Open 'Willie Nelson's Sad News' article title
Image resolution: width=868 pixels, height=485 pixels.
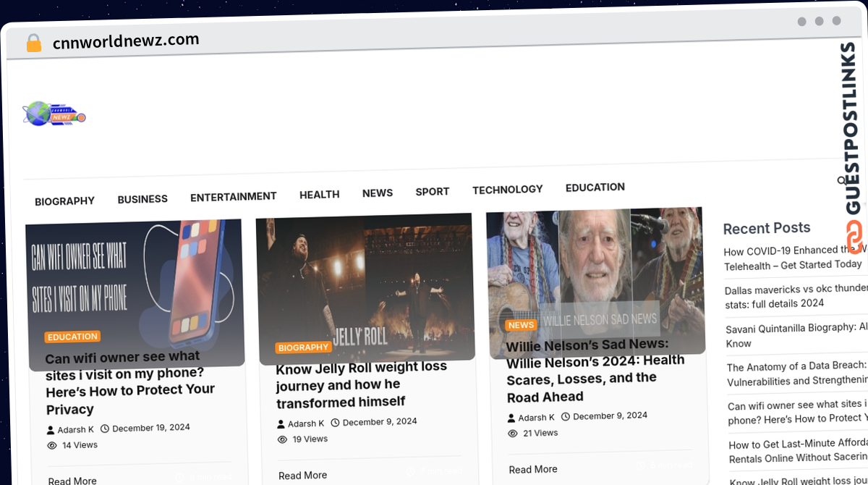[595, 370]
